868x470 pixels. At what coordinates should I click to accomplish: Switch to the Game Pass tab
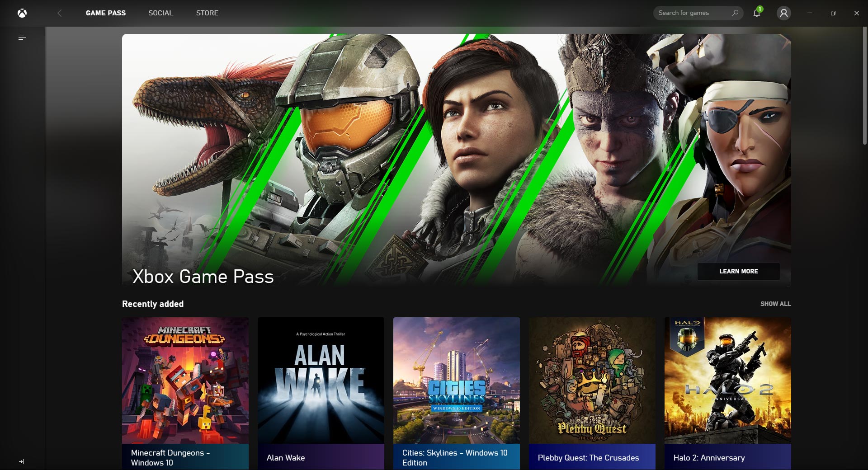pyautogui.click(x=106, y=13)
